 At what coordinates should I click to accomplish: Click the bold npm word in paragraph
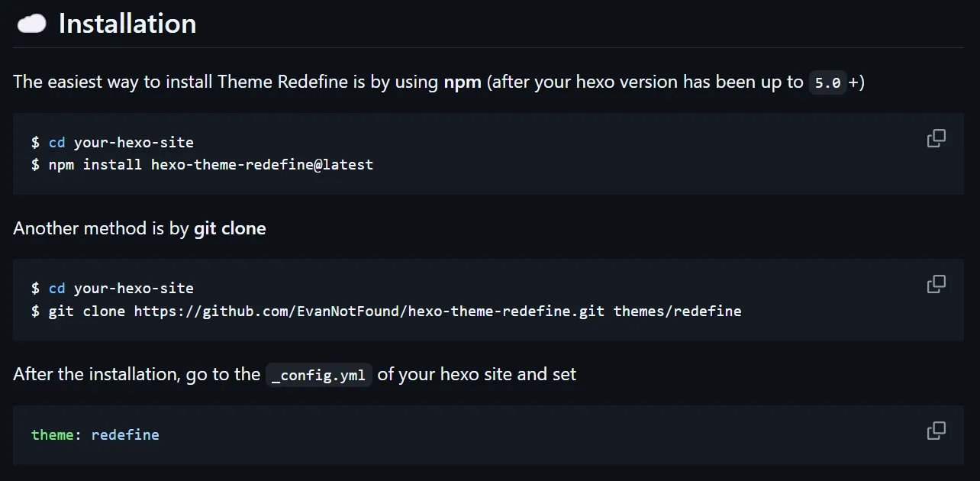[x=463, y=82]
